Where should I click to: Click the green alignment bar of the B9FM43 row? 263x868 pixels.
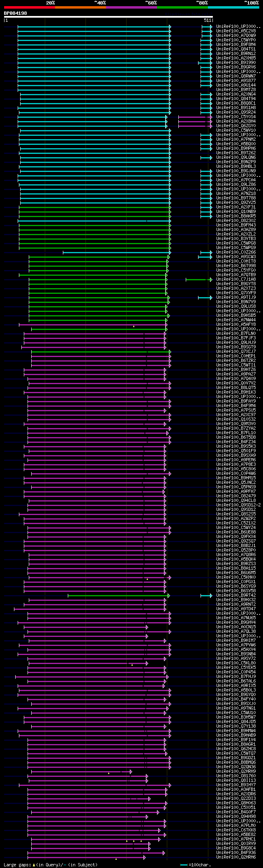95,225
